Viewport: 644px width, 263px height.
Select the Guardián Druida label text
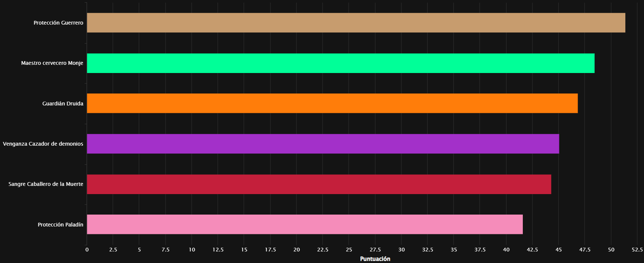point(63,104)
